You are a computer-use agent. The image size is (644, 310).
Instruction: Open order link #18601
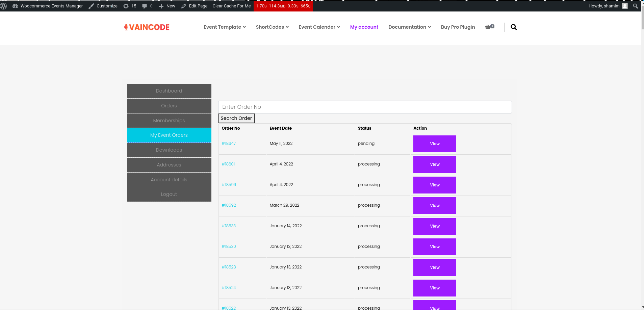pyautogui.click(x=228, y=164)
